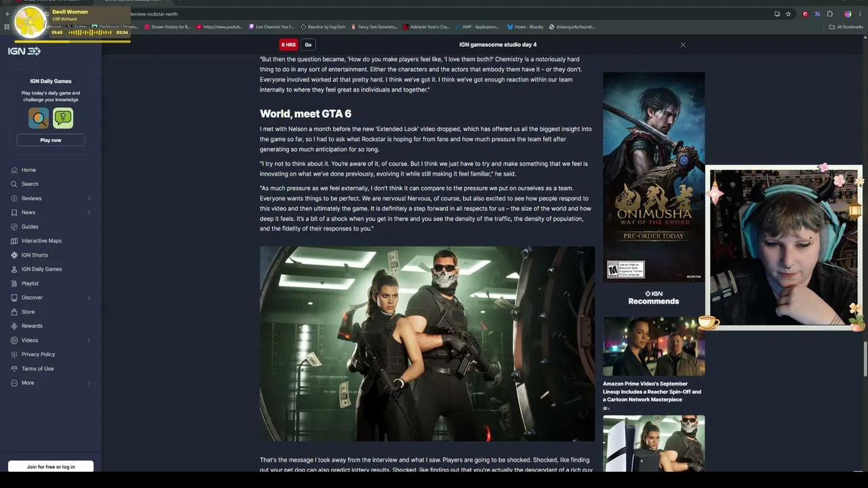Open the Store bag icon
Screen dimensions: 868x488
click(14, 312)
